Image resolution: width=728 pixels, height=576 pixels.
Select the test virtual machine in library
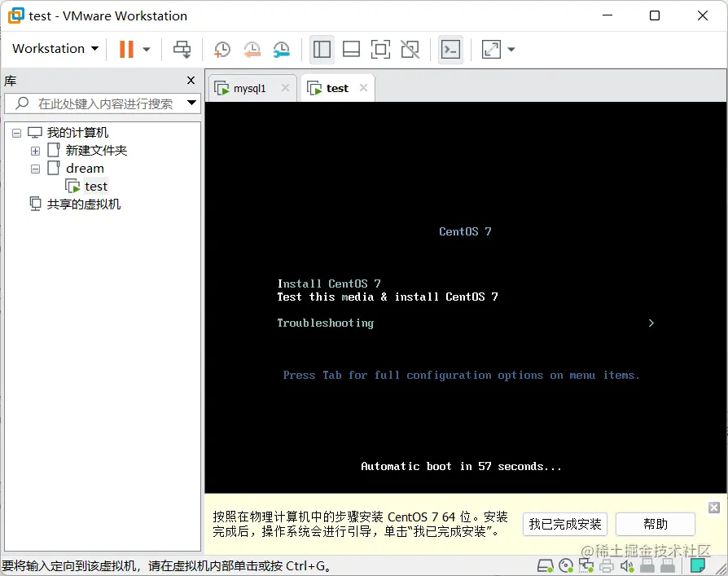tap(95, 187)
